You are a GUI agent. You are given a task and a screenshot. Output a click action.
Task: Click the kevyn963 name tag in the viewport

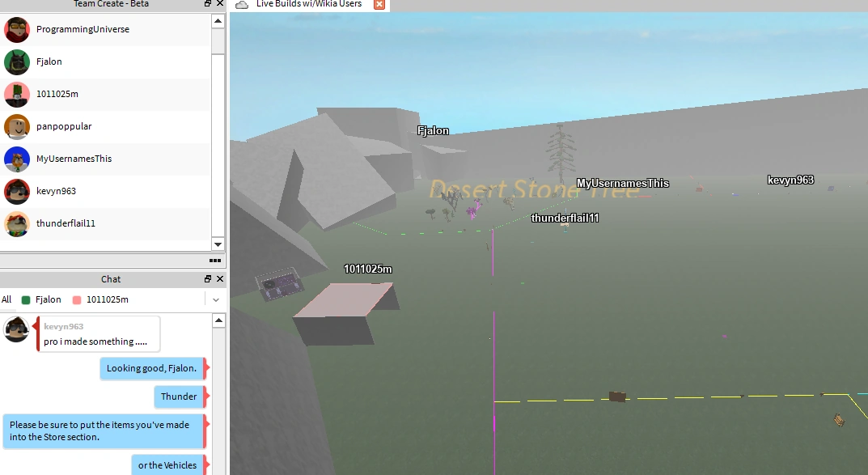pos(790,180)
